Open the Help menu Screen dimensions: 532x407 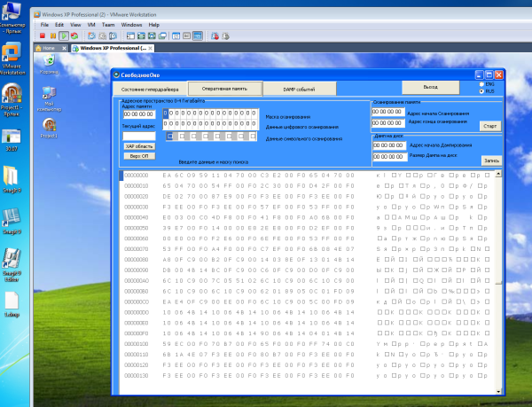(x=153, y=25)
